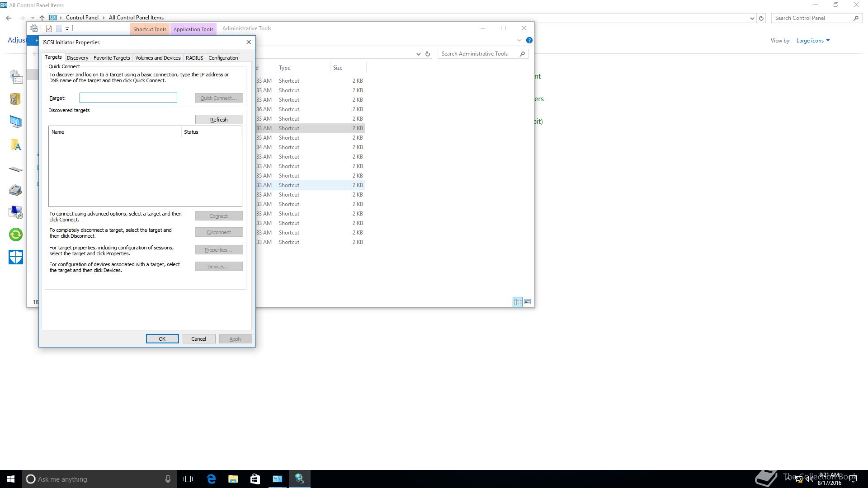Open RemoteApp and Desktop Connections icon

pos(15,212)
